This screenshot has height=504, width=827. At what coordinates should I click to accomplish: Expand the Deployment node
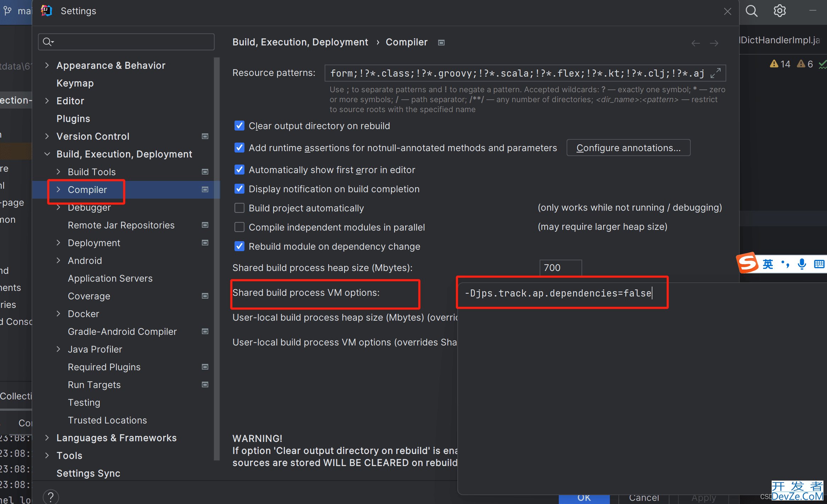point(59,243)
